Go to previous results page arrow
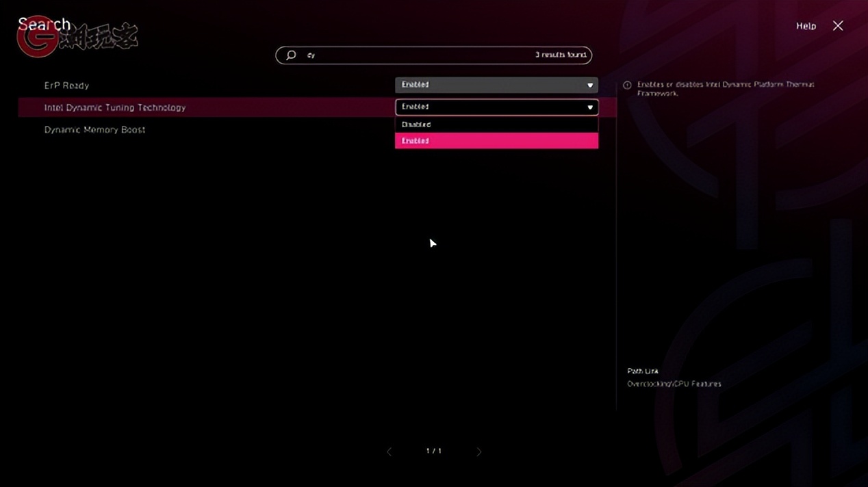 pyautogui.click(x=389, y=451)
